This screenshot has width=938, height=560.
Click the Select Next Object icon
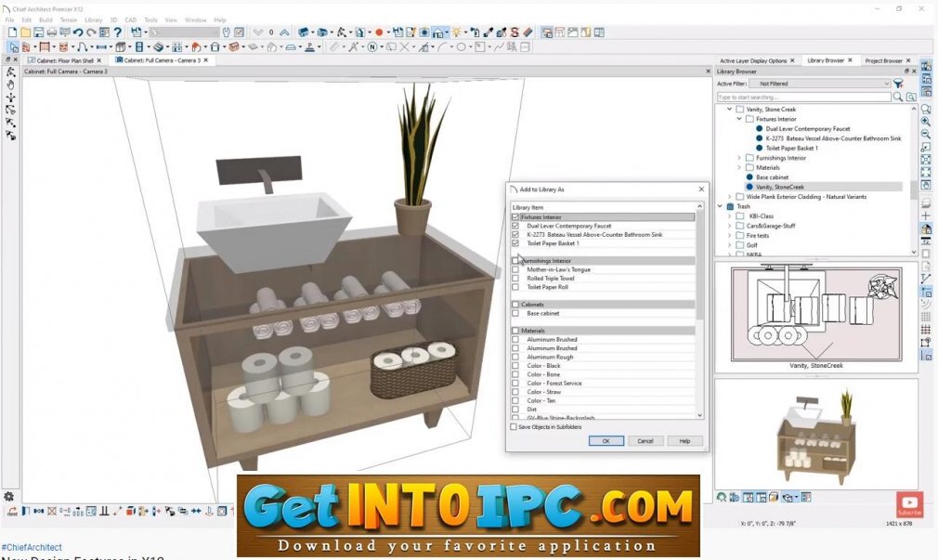pyautogui.click(x=12, y=511)
